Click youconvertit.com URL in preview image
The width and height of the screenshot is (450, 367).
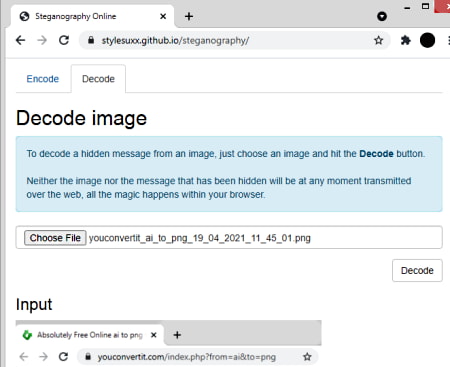pyautogui.click(x=186, y=357)
